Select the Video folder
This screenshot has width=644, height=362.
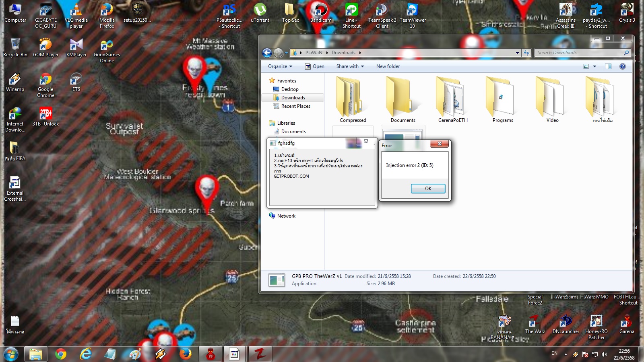coord(552,100)
